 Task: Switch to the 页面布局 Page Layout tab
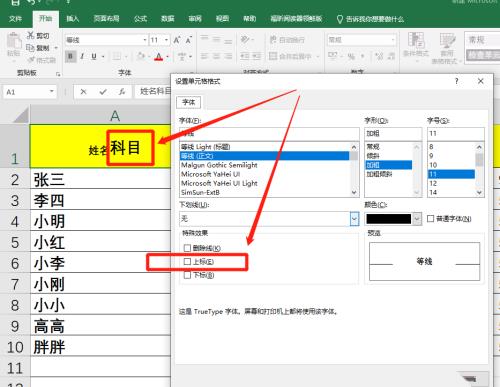(106, 18)
